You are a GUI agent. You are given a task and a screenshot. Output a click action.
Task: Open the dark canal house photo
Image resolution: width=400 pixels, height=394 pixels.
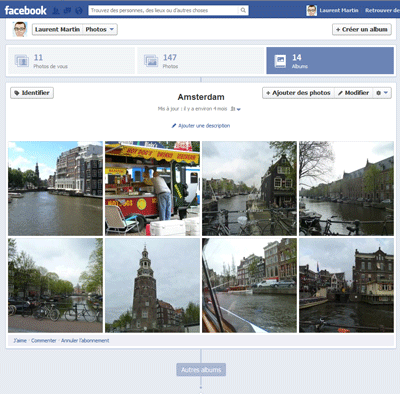click(249, 188)
